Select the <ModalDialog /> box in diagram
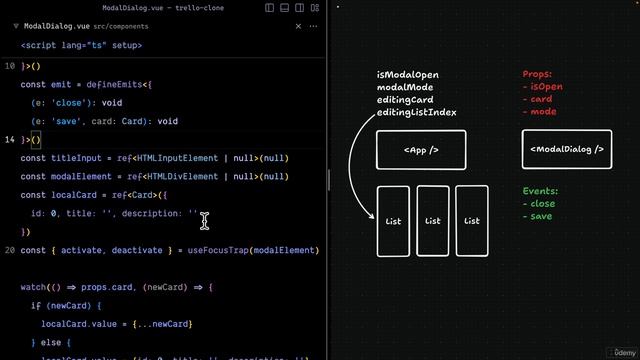 (567, 149)
